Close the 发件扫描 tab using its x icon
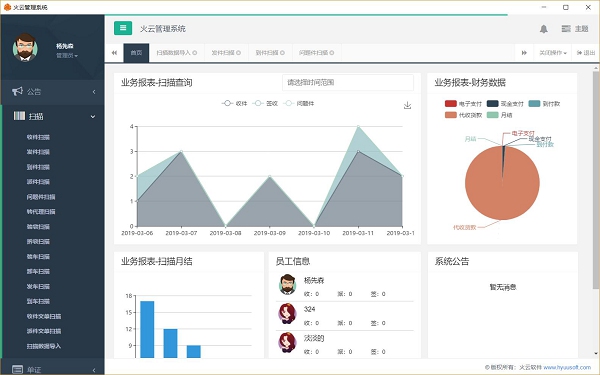 pyautogui.click(x=239, y=53)
